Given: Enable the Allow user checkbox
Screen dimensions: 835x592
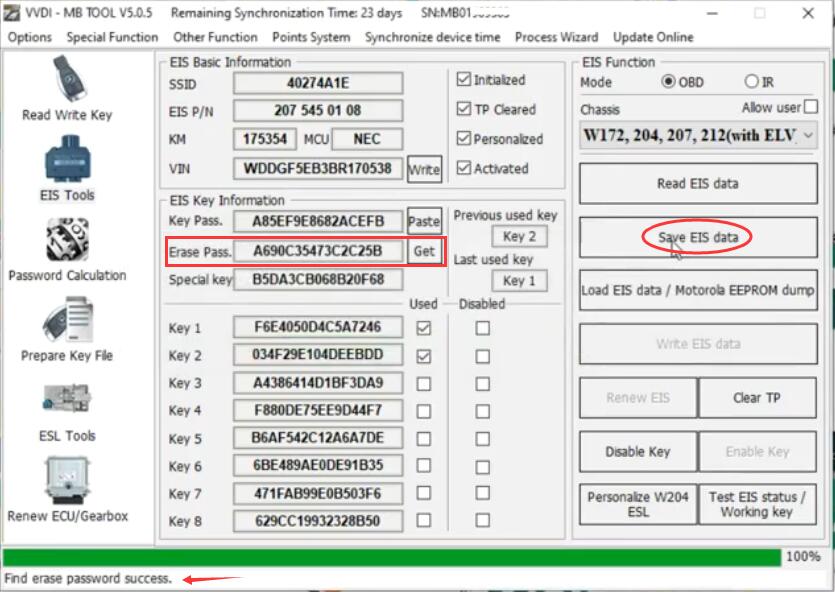Looking at the screenshot, I should tap(811, 106).
